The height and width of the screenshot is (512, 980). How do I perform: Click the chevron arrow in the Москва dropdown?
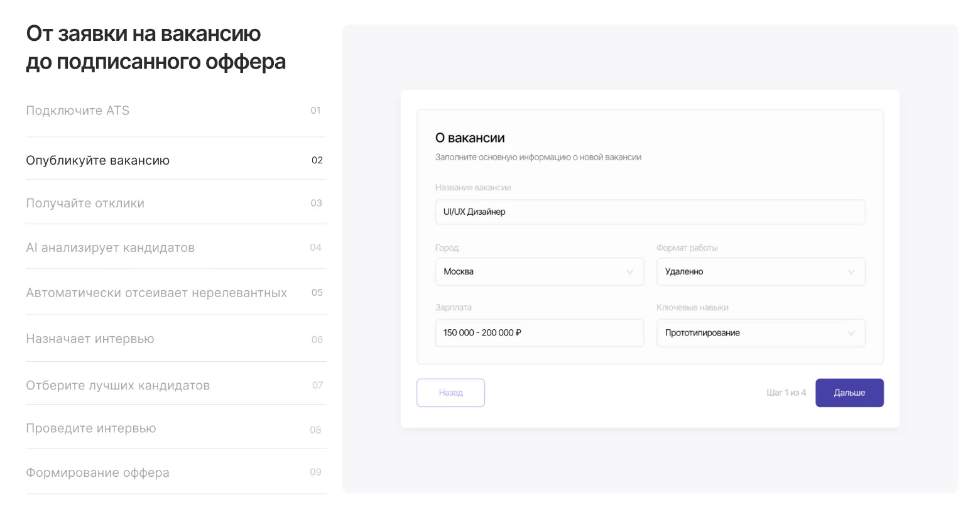point(630,272)
